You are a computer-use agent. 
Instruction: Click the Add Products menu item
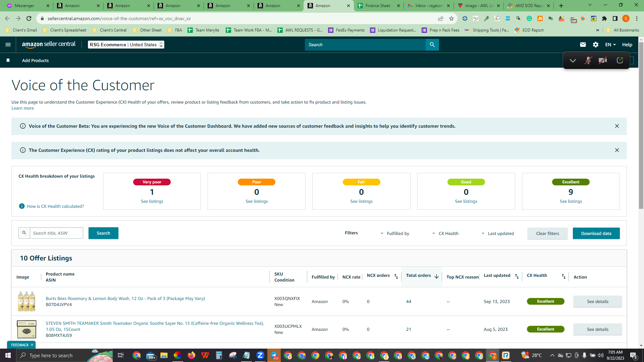35,60
